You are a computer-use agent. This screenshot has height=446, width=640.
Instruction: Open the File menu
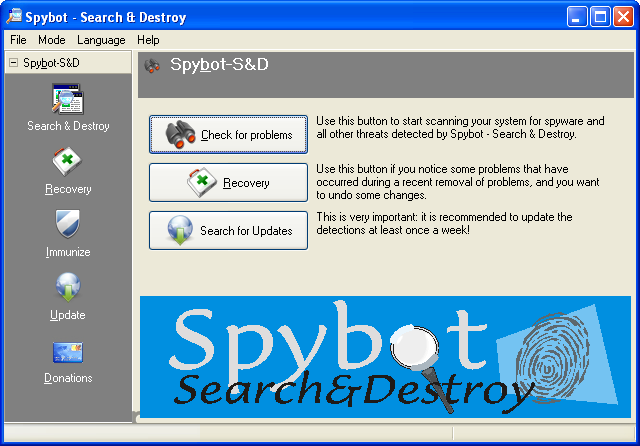[18, 40]
